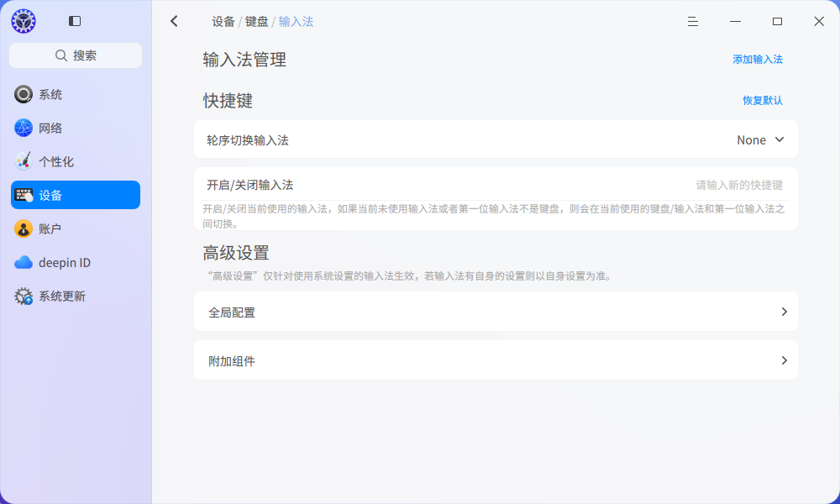The width and height of the screenshot is (840, 504).
Task: Click the 请输入新的快捷键 shortcut field
Action: (x=739, y=185)
